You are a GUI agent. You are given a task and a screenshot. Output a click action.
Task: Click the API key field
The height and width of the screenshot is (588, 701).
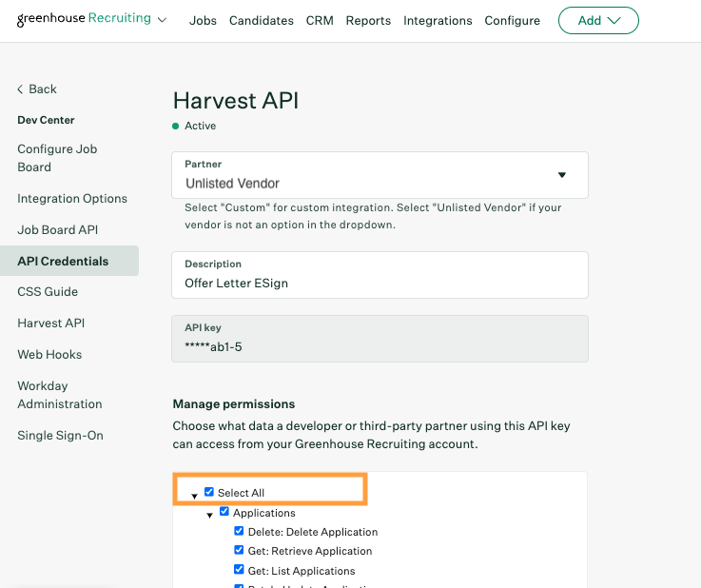click(x=380, y=339)
